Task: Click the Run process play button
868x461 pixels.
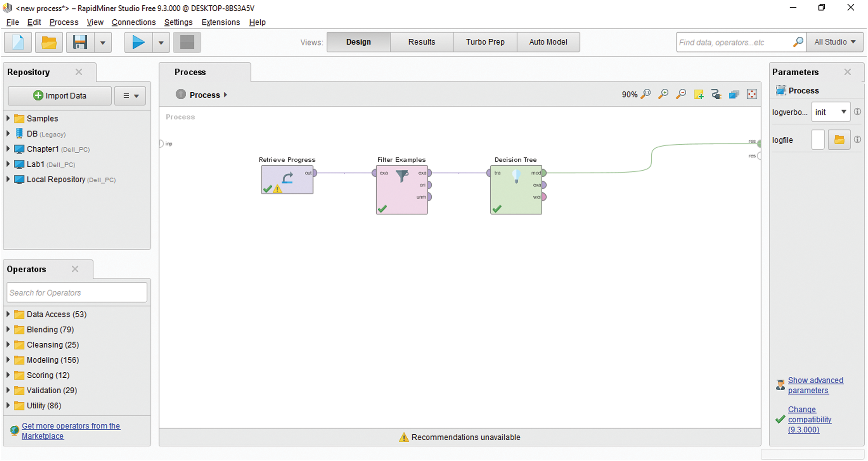Action: click(138, 43)
